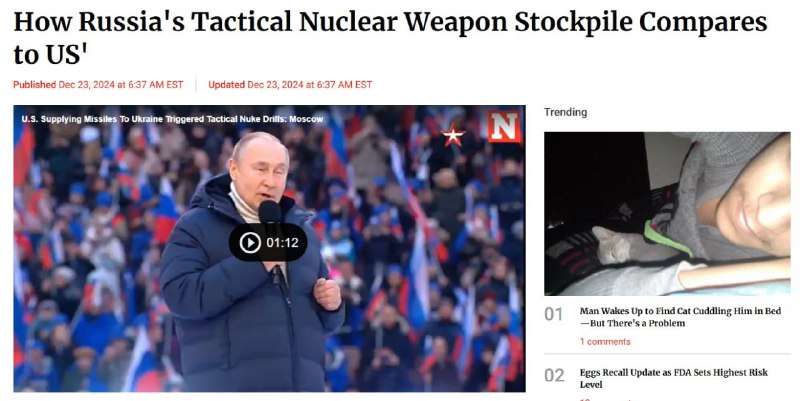Click the Newsweek N logo on video
The width and height of the screenshot is (800, 401).
pyautogui.click(x=504, y=126)
